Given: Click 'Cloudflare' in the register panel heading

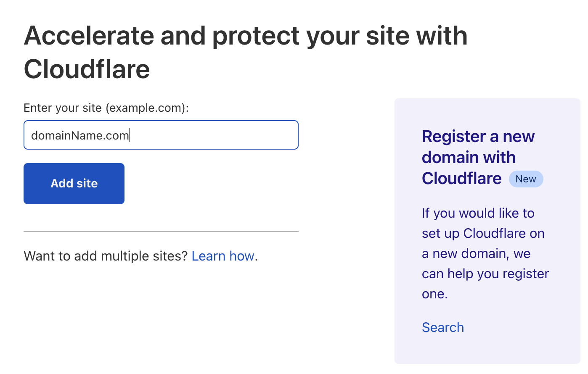Looking at the screenshot, I should [461, 179].
